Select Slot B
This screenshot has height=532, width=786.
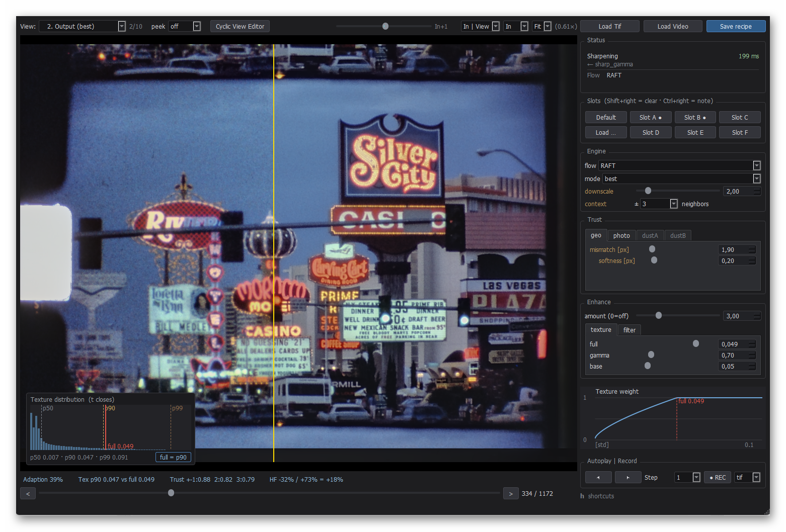coord(695,117)
